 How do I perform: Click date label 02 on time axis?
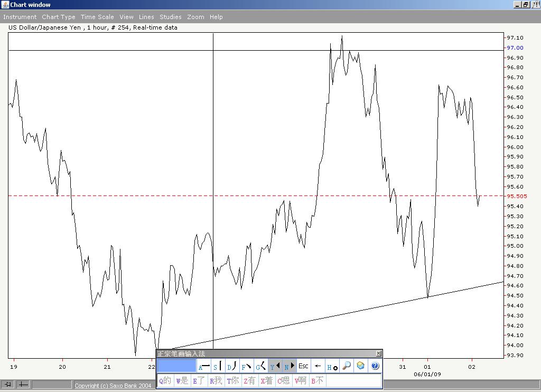click(472, 367)
